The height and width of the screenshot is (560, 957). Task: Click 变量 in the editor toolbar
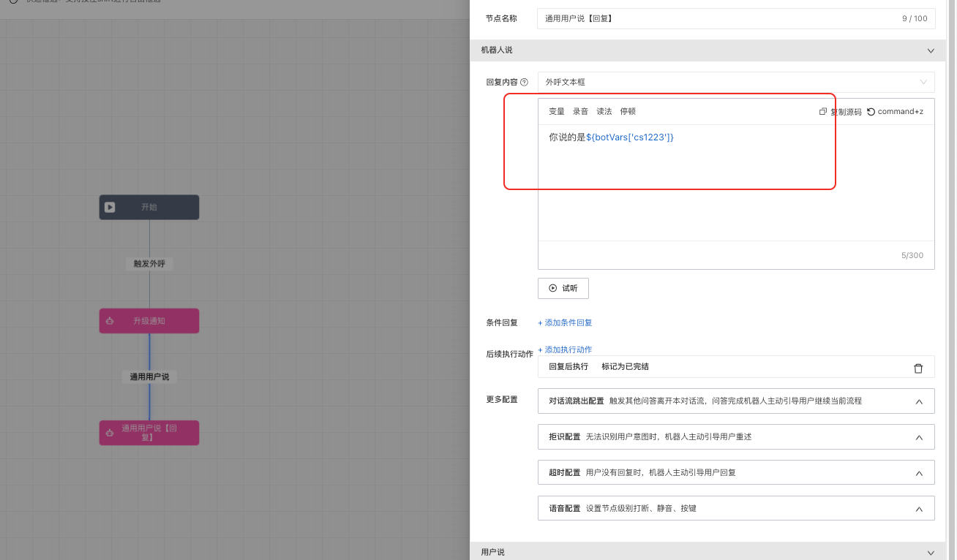tap(557, 112)
